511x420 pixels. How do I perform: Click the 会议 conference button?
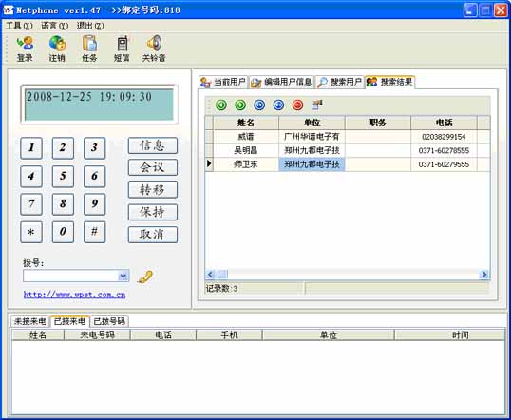pyautogui.click(x=153, y=167)
